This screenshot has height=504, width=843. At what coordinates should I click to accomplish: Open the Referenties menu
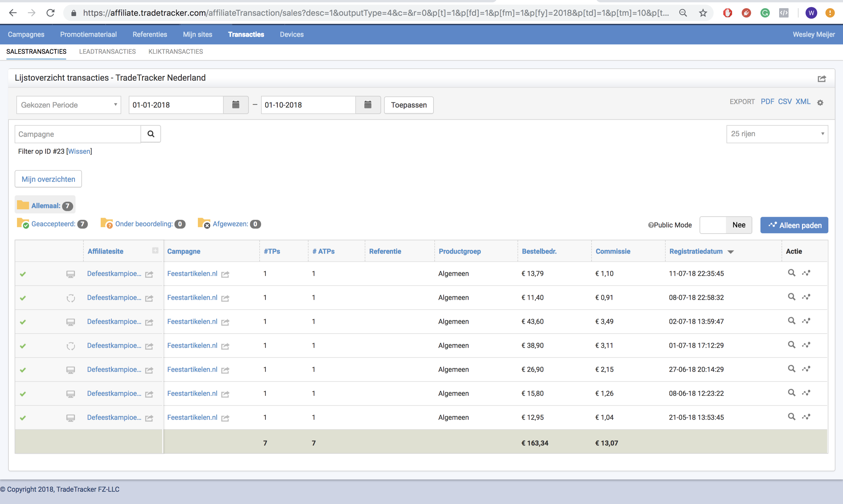[150, 34]
